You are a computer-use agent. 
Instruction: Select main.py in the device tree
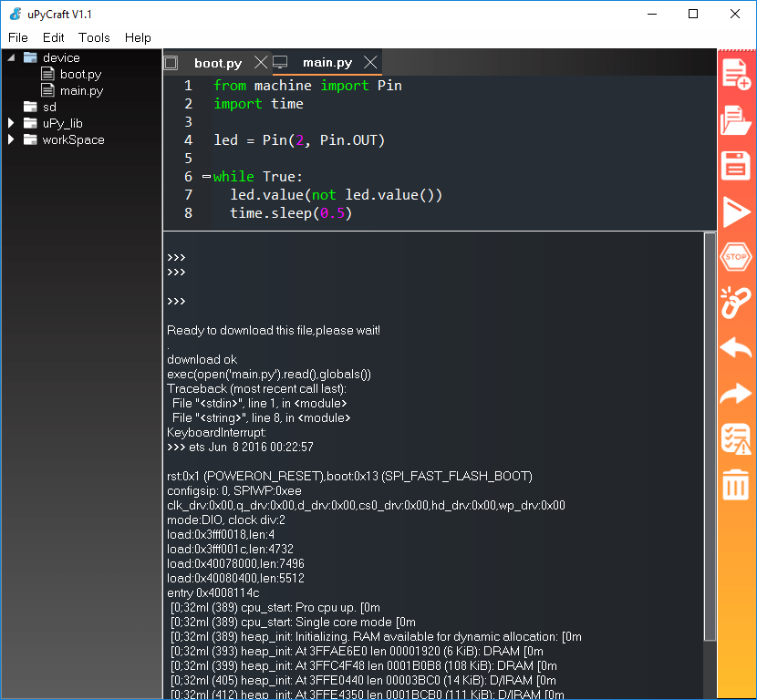[81, 90]
